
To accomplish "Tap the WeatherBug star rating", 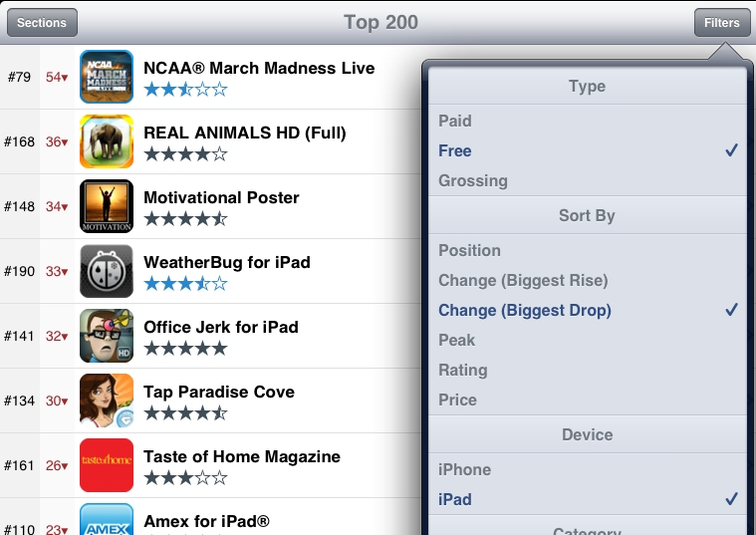I will (x=185, y=284).
